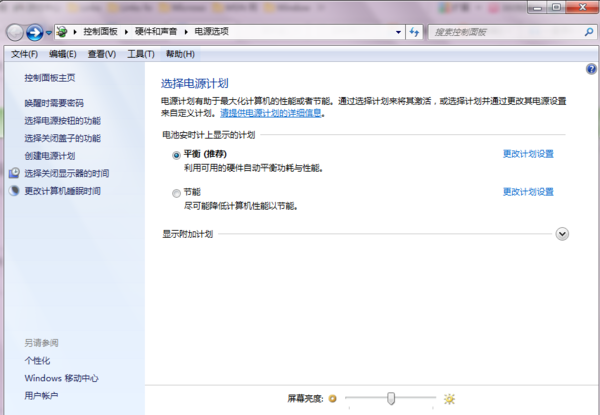Expand the arrow before 控制面板 breadcrumb

(75, 32)
